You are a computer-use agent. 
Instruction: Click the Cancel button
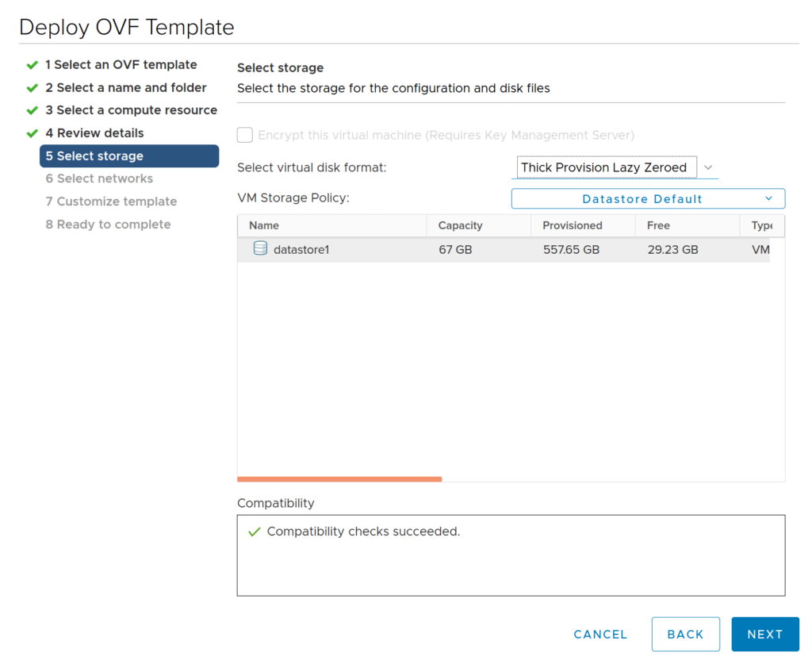pyautogui.click(x=600, y=635)
